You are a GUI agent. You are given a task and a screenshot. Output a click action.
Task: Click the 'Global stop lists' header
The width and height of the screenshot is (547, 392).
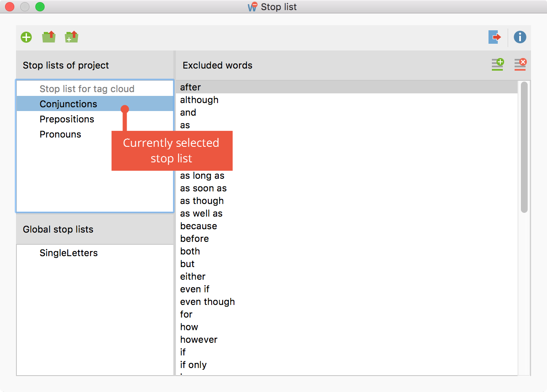tap(58, 229)
